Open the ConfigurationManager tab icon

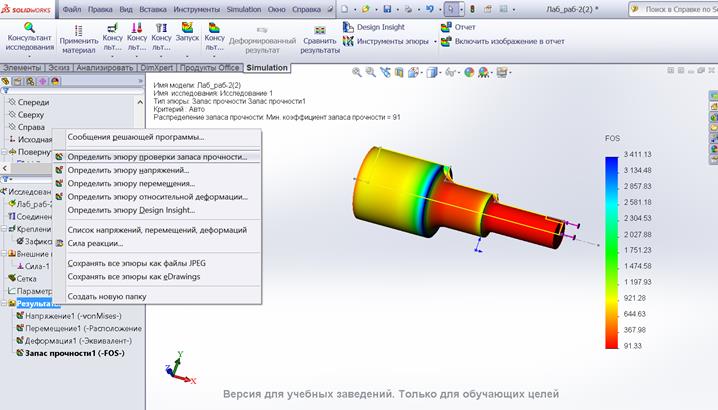pos(30,81)
